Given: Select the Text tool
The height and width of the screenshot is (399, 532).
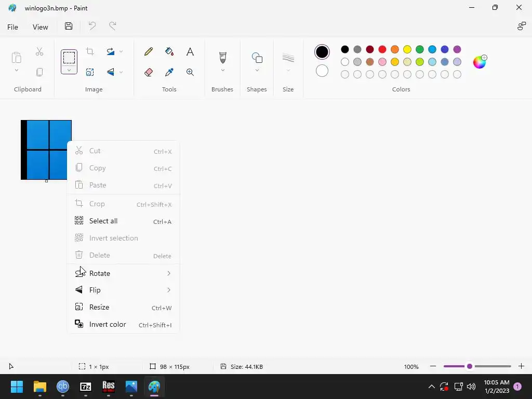Looking at the screenshot, I should (x=190, y=51).
